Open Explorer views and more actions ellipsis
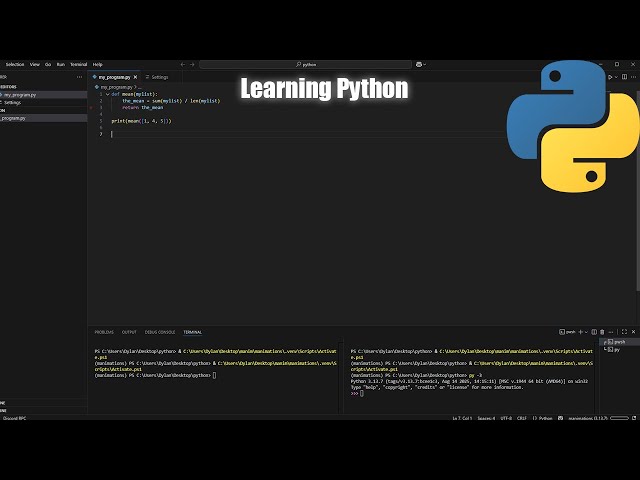This screenshot has width=640, height=480. pos(80,77)
